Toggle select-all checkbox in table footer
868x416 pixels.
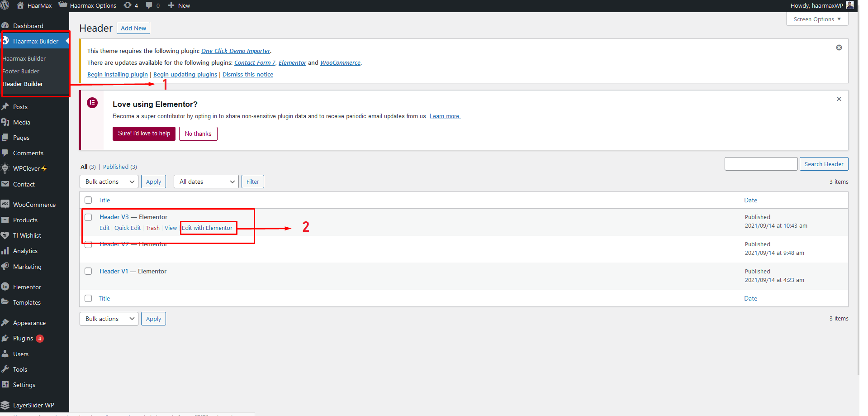coord(88,298)
